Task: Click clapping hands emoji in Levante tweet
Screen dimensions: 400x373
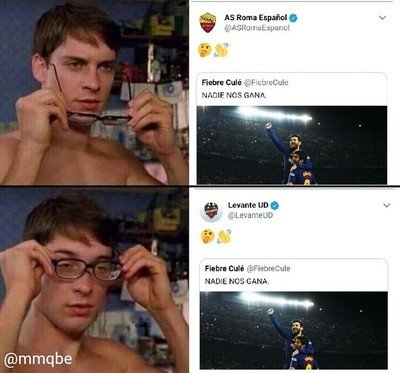Action: (224, 236)
